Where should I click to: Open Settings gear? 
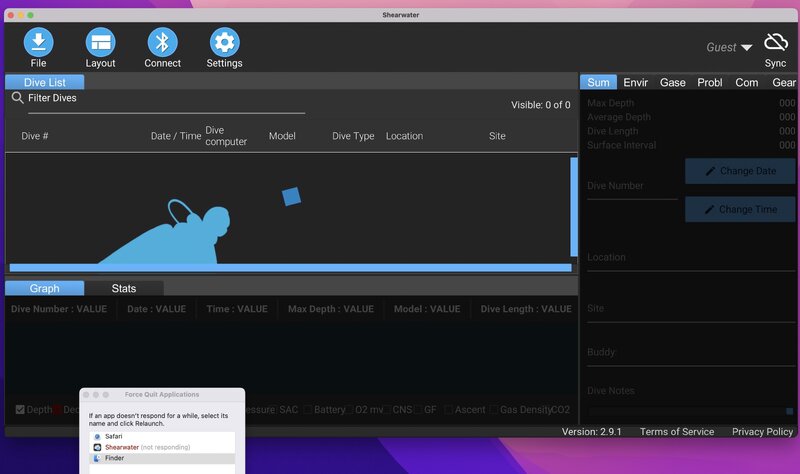pyautogui.click(x=224, y=42)
